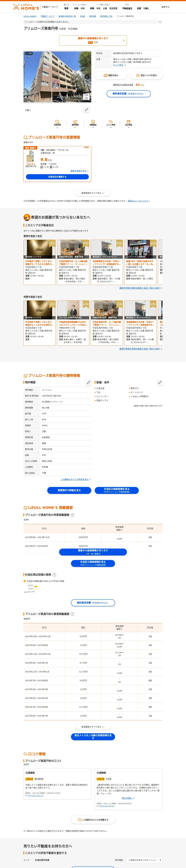Click 杉並区の価格相場を見る button beside 賃貸物件の詳細
Image resolution: width=186 pixels, height=868 pixels.
[117, 490]
